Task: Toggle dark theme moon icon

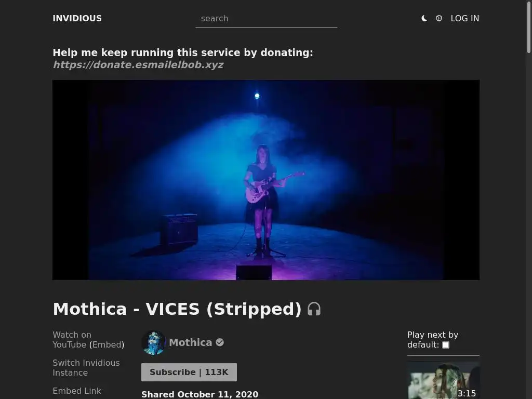Action: (x=424, y=18)
